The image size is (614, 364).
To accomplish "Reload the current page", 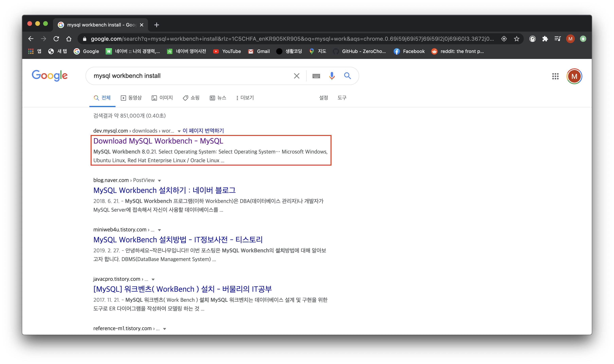I will (x=56, y=39).
